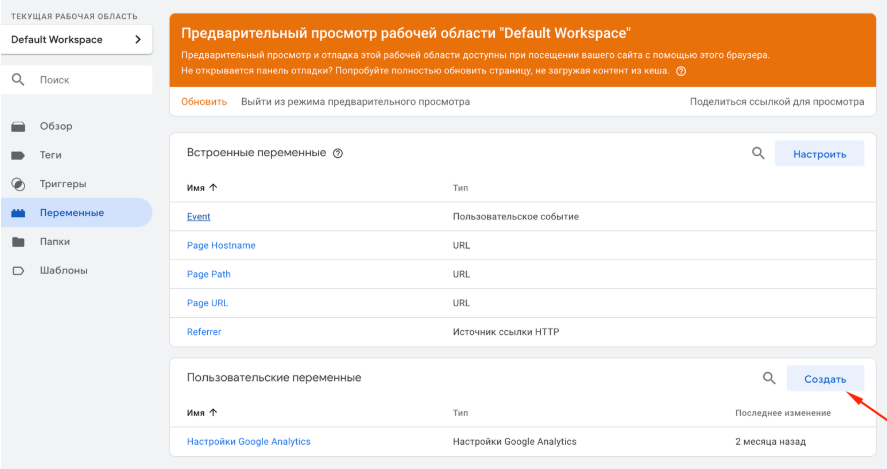Sort built-in variables by Имя column
This screenshot has width=887, height=469.
202,188
